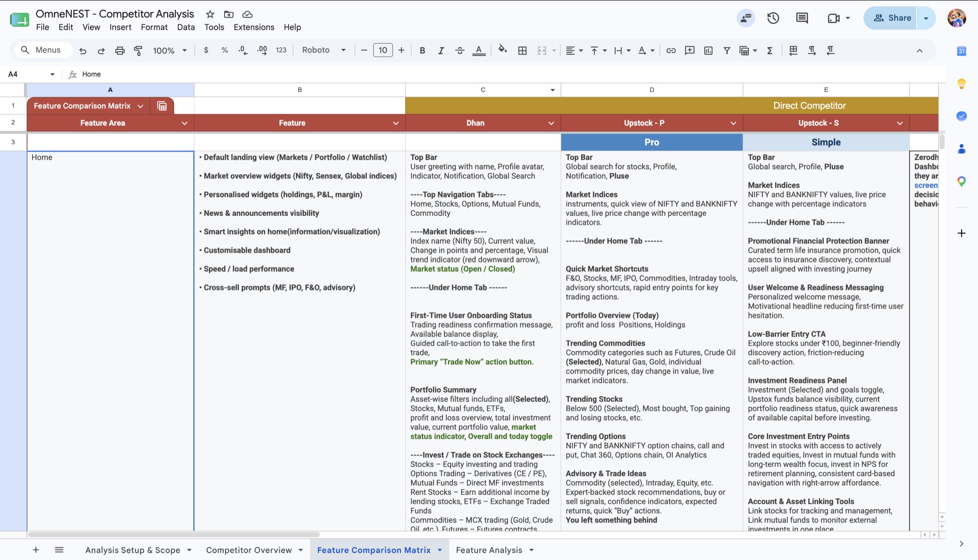The image size is (978, 560).
Task: Open the zoom level dropdown at 100%
Action: coord(170,50)
